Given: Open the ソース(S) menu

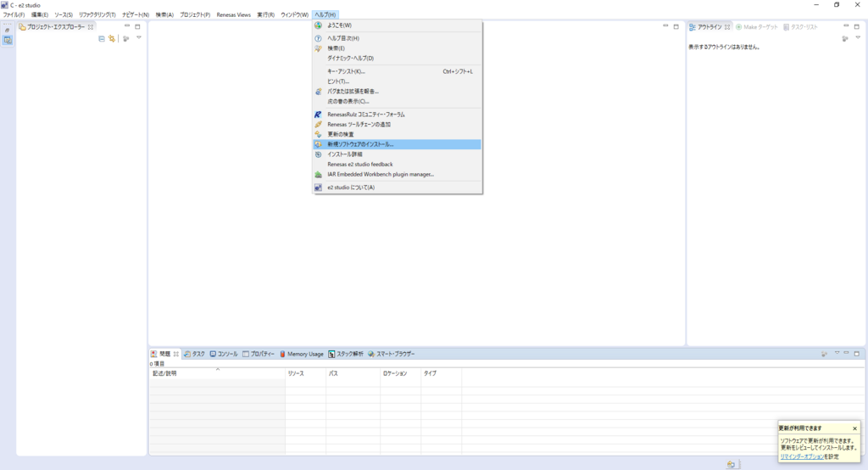Looking at the screenshot, I should click(63, 15).
